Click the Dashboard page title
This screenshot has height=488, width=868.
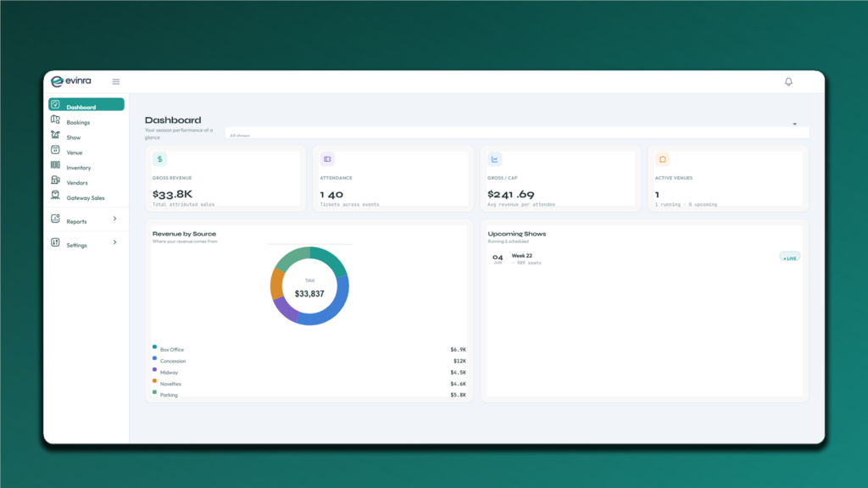[173, 120]
